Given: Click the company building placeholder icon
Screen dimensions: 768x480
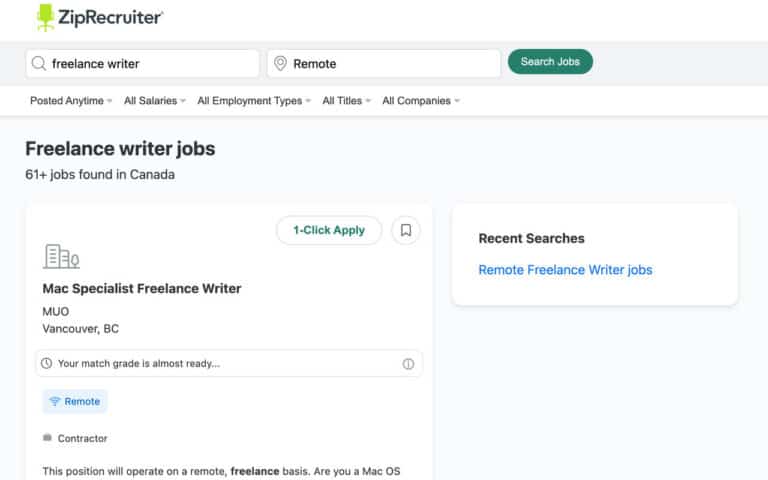Looking at the screenshot, I should pyautogui.click(x=61, y=257).
